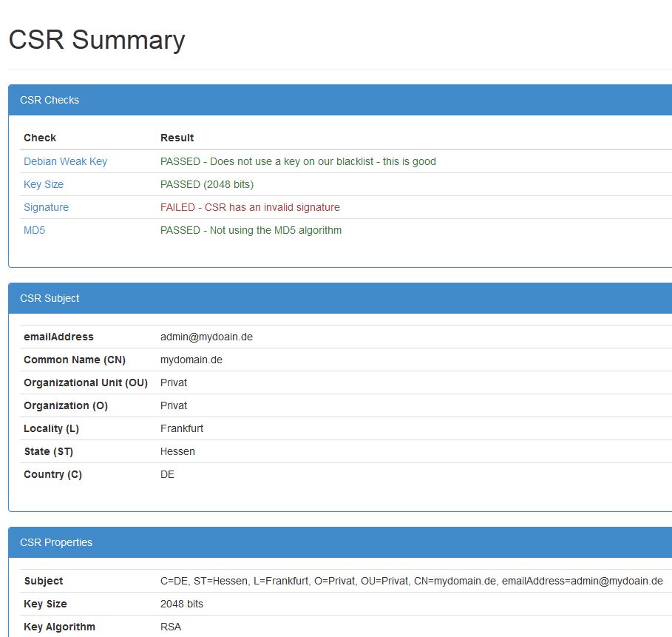Image resolution: width=672 pixels, height=637 pixels.
Task: Click the emailAddress value in CSR Subject
Action: pyautogui.click(x=206, y=337)
